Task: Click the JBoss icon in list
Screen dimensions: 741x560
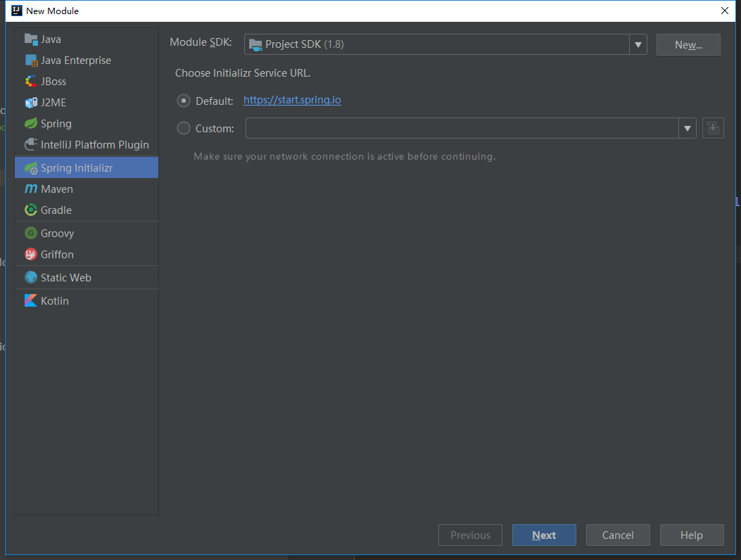Action: (x=31, y=82)
